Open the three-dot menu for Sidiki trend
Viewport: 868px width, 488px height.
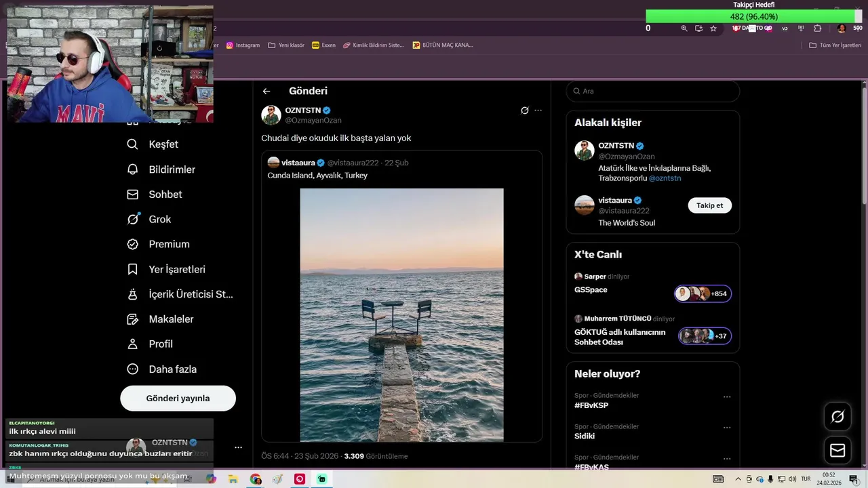(727, 428)
